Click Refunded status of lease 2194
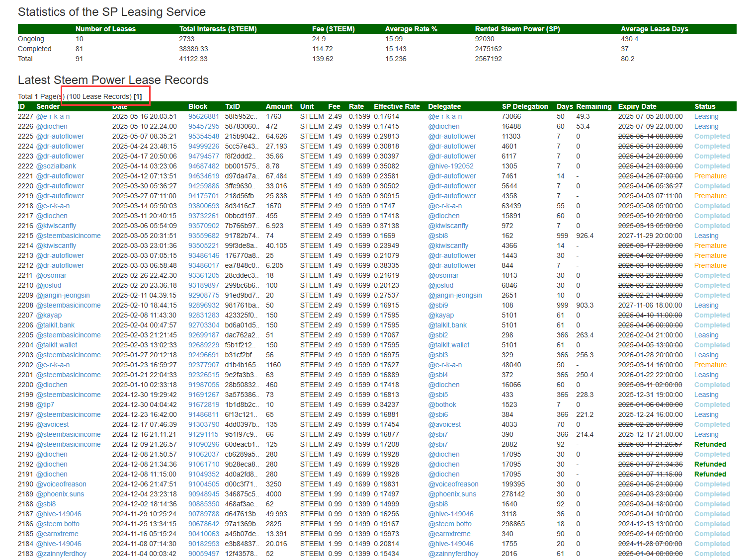This screenshot has height=560, width=756. (710, 444)
